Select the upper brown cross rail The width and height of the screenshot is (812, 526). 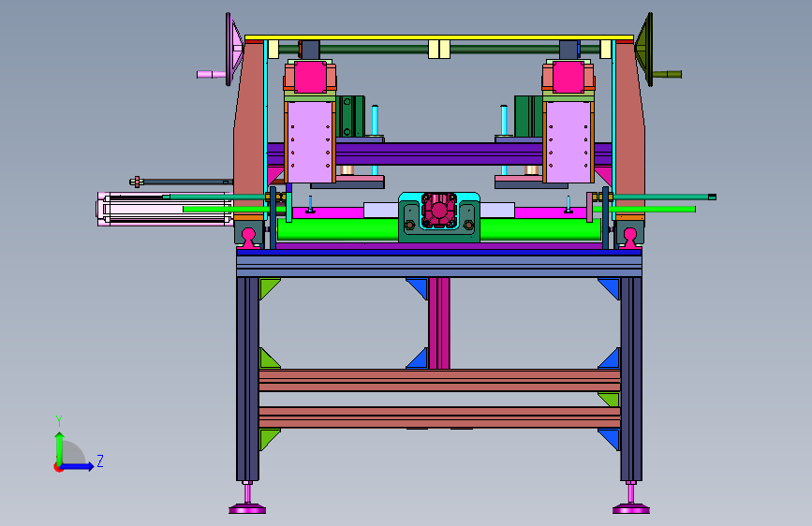pos(439,381)
